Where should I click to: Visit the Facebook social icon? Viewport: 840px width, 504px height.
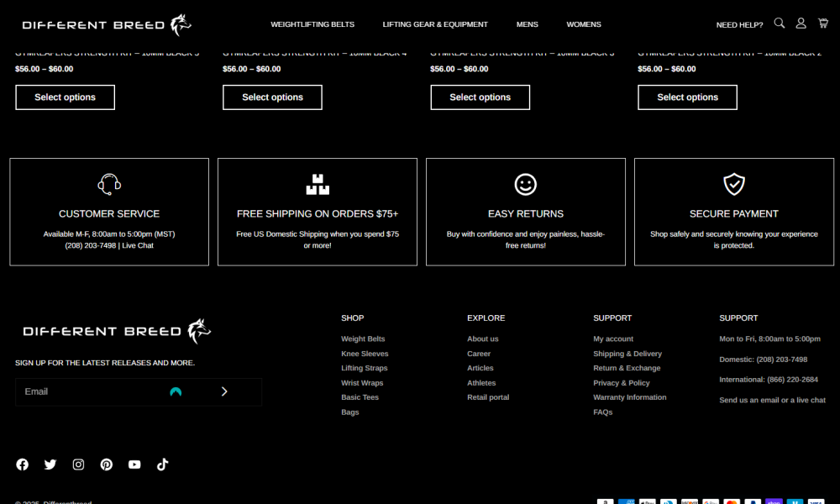[23, 465]
